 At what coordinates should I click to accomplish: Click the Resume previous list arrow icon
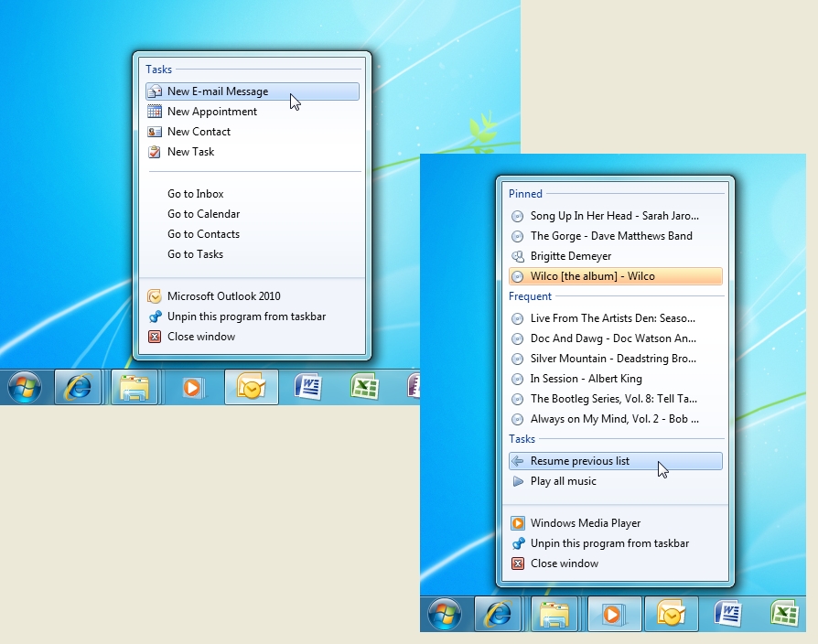pos(518,461)
